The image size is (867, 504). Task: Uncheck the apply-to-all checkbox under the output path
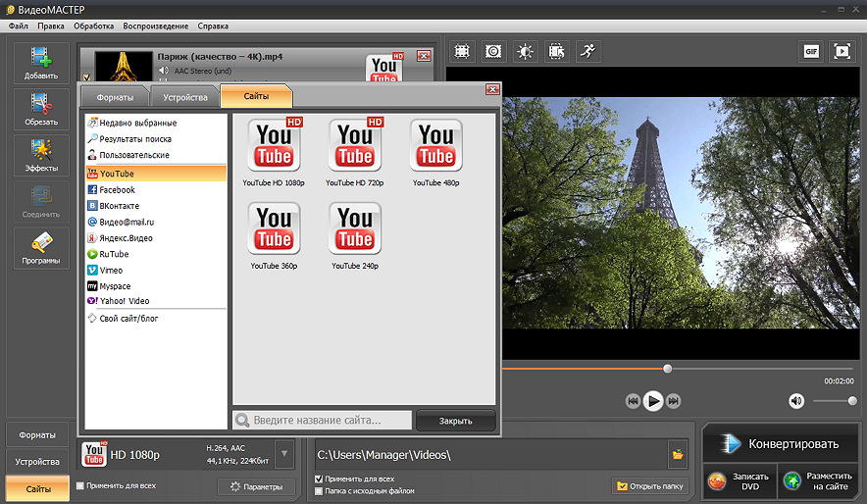(x=319, y=479)
